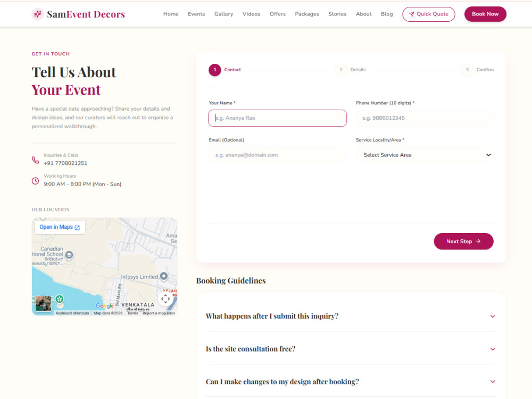532x399 pixels.
Task: Open the About page
Action: 364,14
